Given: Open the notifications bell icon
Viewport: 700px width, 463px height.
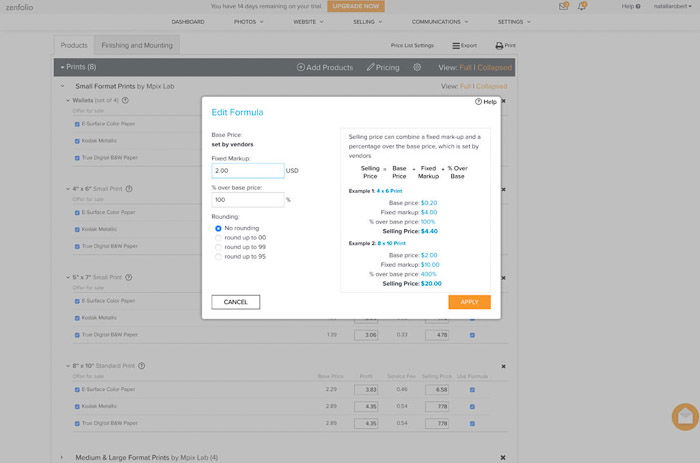Looking at the screenshot, I should coord(582,6).
